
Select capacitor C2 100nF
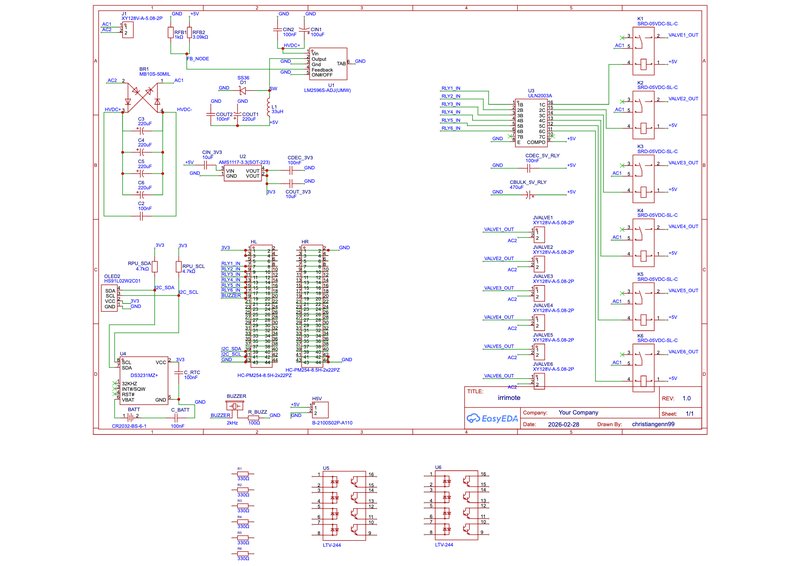142,216
